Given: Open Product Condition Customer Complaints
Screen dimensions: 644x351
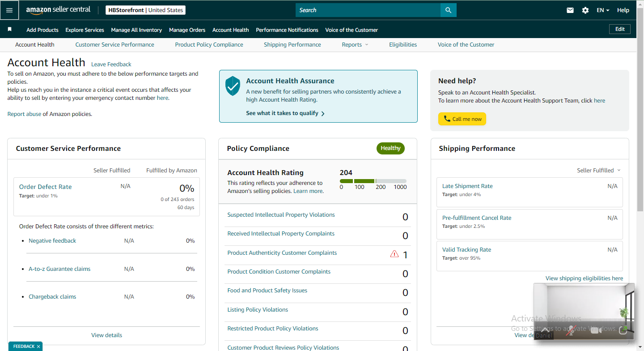Looking at the screenshot, I should click(x=279, y=272).
